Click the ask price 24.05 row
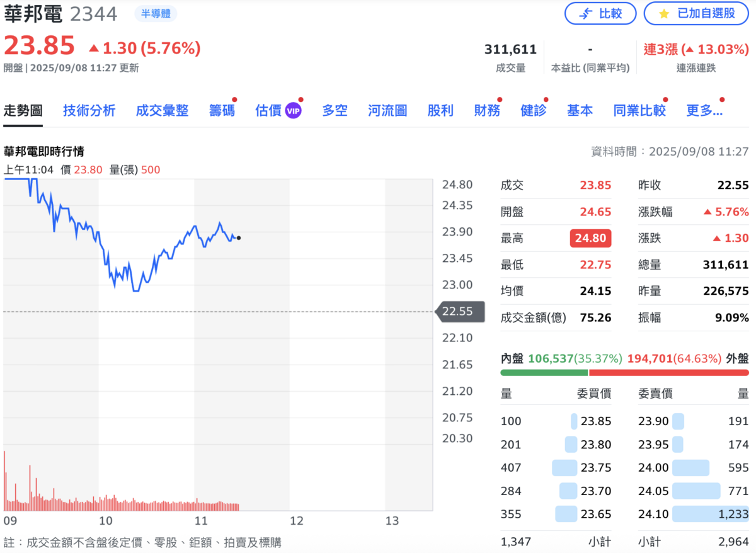 pos(694,491)
